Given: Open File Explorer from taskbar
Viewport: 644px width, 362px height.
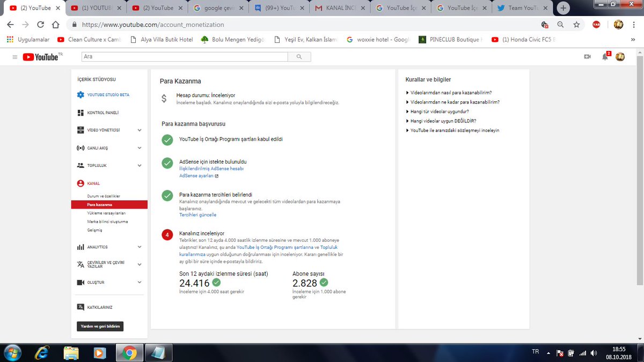Looking at the screenshot, I should pyautogui.click(x=71, y=352).
